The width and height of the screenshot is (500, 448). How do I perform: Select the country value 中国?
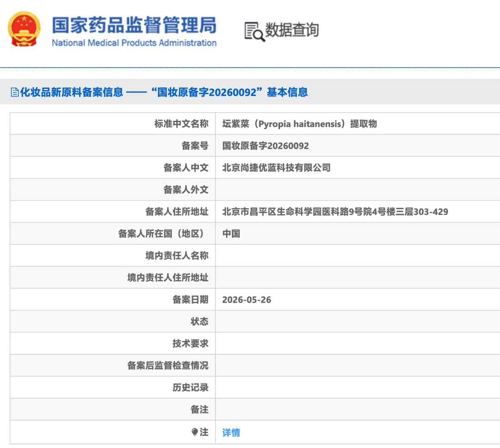(x=231, y=233)
